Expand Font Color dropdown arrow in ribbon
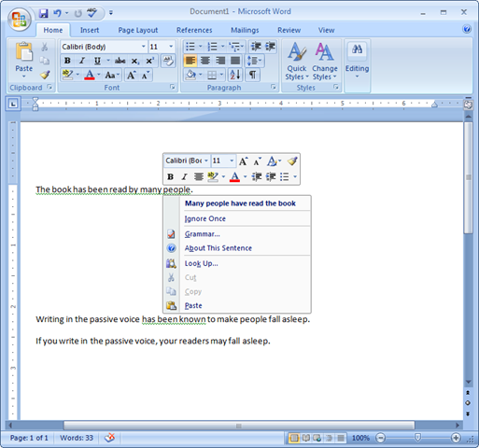This screenshot has height=448, width=479. tap(99, 75)
